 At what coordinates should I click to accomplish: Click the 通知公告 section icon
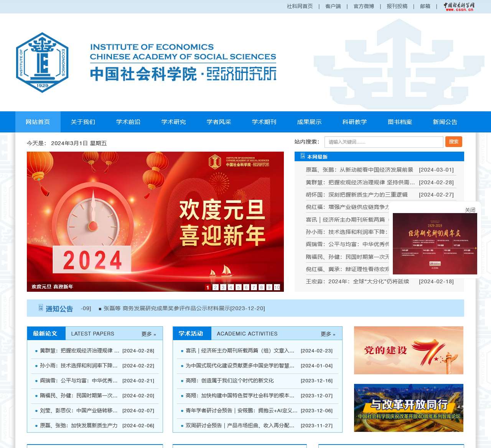(41, 307)
